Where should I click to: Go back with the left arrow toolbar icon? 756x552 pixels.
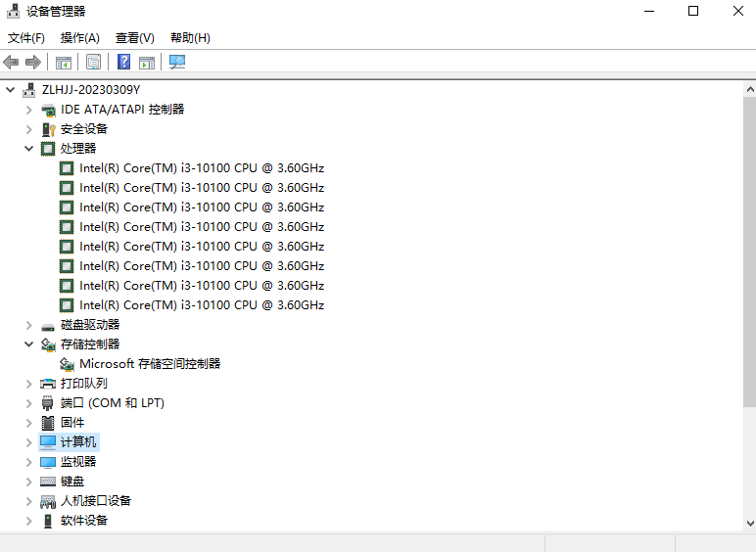click(x=11, y=62)
